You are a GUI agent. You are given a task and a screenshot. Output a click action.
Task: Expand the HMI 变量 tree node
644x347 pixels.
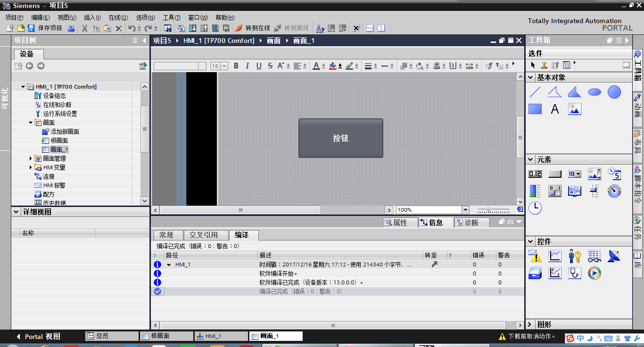coord(31,167)
